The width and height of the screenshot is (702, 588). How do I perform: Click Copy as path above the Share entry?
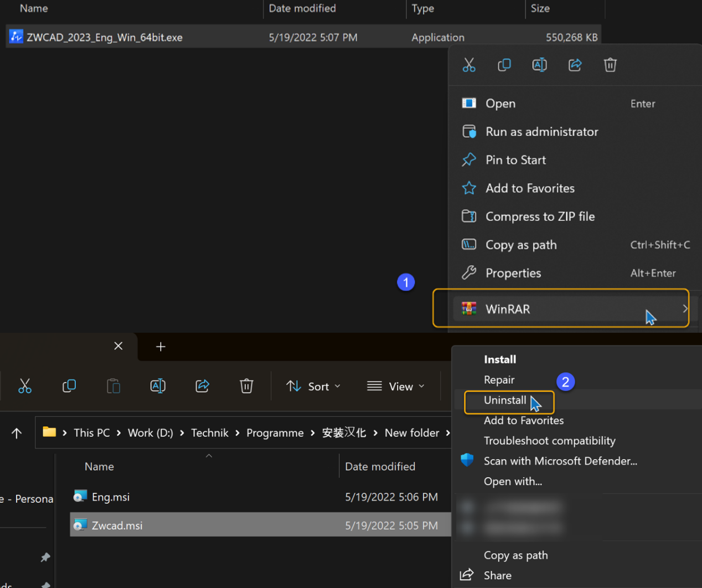point(516,555)
